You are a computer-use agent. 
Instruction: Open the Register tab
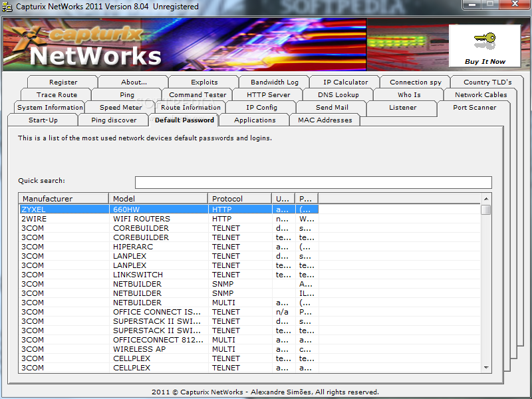tap(63, 82)
